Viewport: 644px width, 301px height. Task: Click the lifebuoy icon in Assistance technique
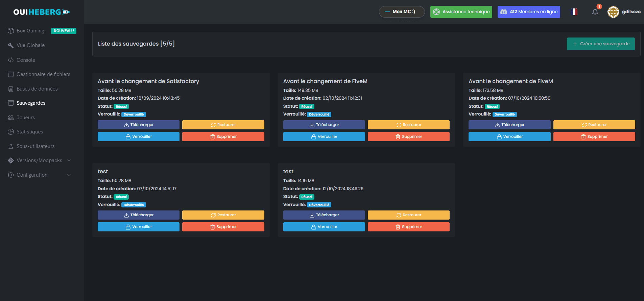(x=436, y=12)
